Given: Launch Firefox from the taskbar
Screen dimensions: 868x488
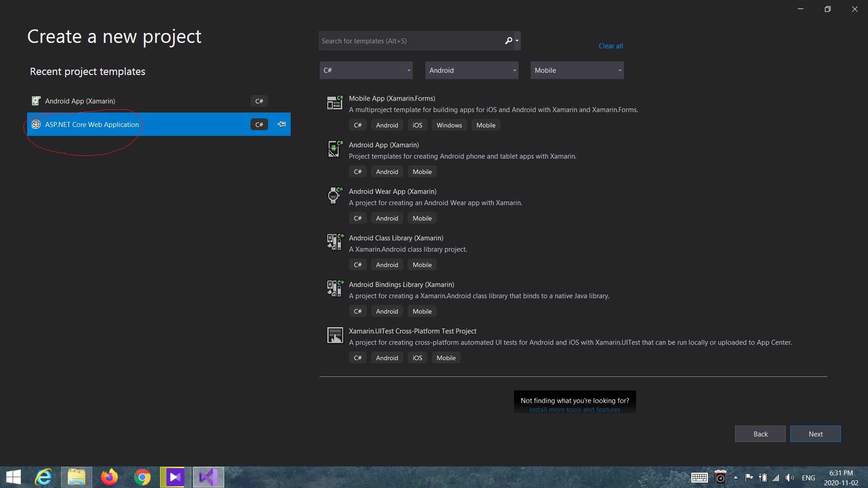Looking at the screenshot, I should (109, 477).
